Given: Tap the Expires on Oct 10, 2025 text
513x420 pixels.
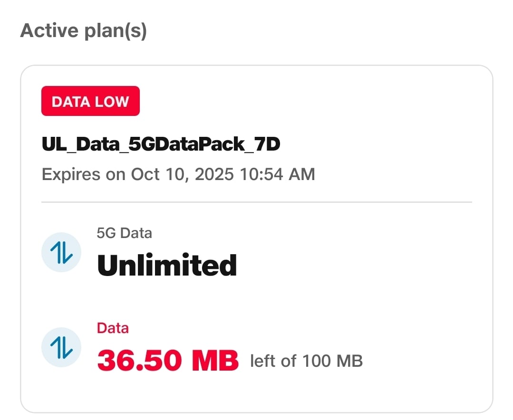Looking at the screenshot, I should (178, 174).
